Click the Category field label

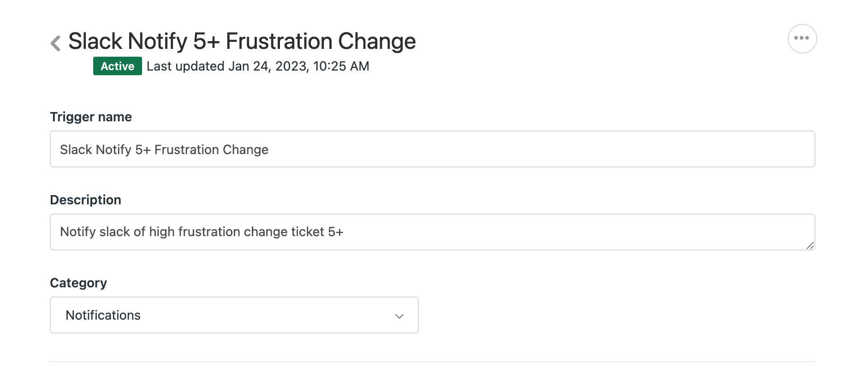pos(78,283)
